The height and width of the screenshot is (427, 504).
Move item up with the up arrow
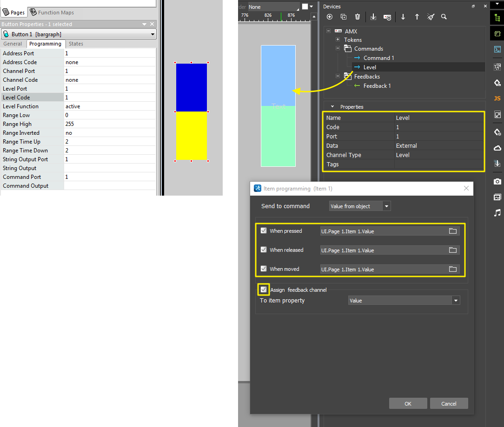pyautogui.click(x=417, y=17)
